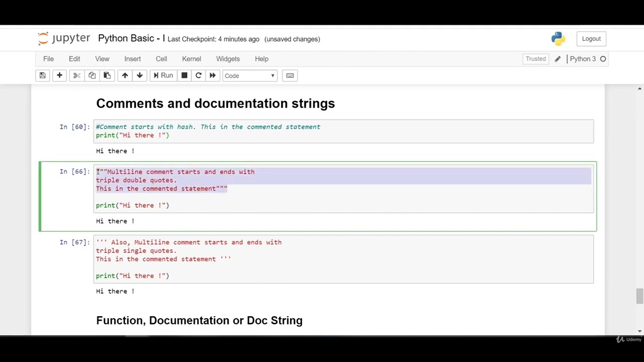Image resolution: width=644 pixels, height=362 pixels.
Task: Click output Hi there ! under cell 66
Action: (x=115, y=221)
